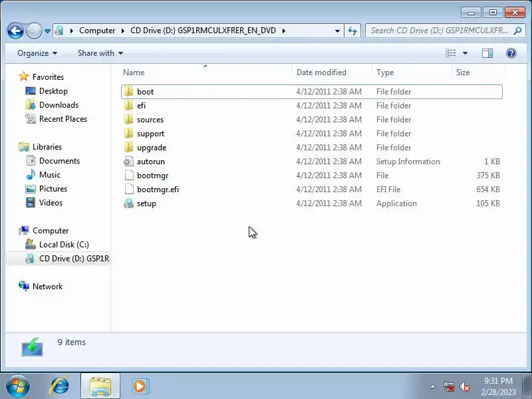Open the Music library
Screen dimensions: 532x399
pos(50,175)
